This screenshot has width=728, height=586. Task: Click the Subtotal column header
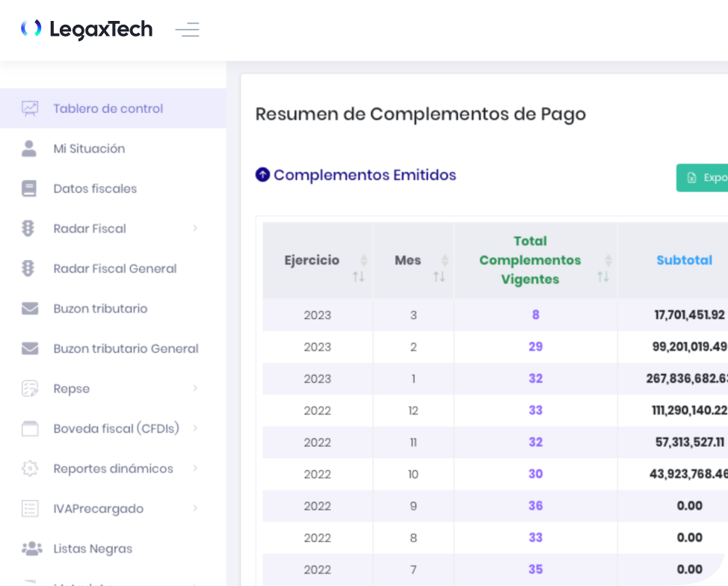coord(684,260)
